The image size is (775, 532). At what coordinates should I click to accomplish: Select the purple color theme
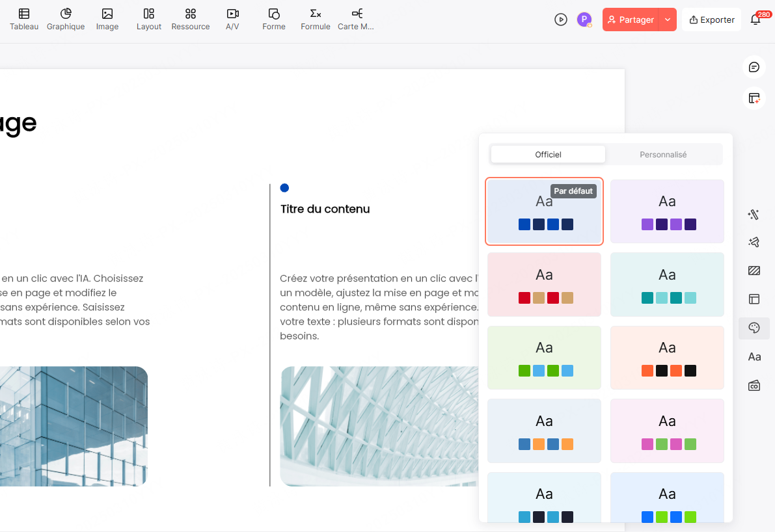tap(667, 211)
